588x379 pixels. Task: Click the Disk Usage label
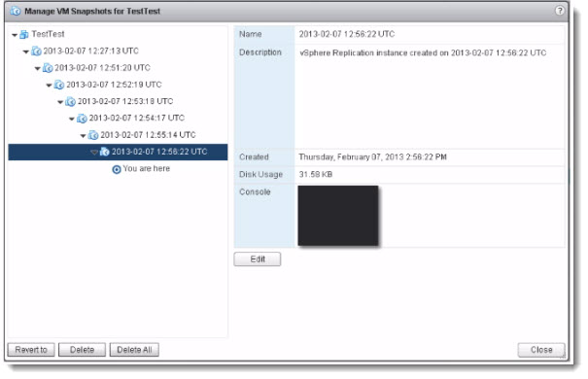pyautogui.click(x=261, y=174)
